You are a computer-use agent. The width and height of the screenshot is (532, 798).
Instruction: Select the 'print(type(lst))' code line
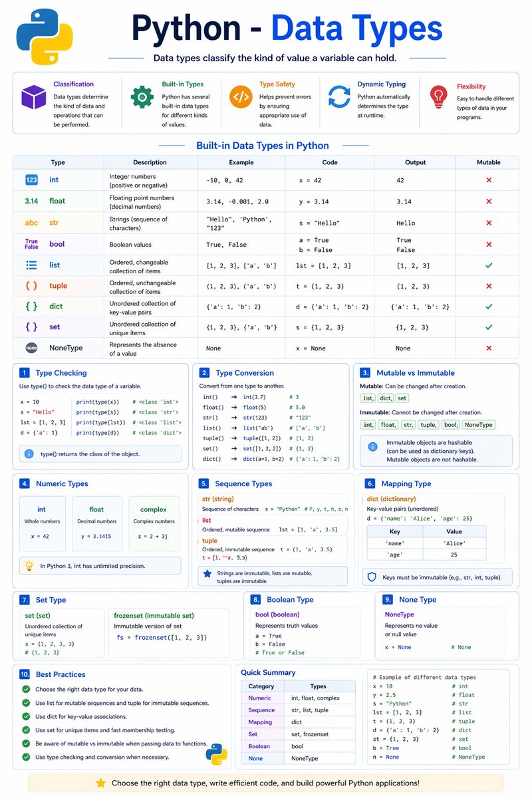(101, 422)
